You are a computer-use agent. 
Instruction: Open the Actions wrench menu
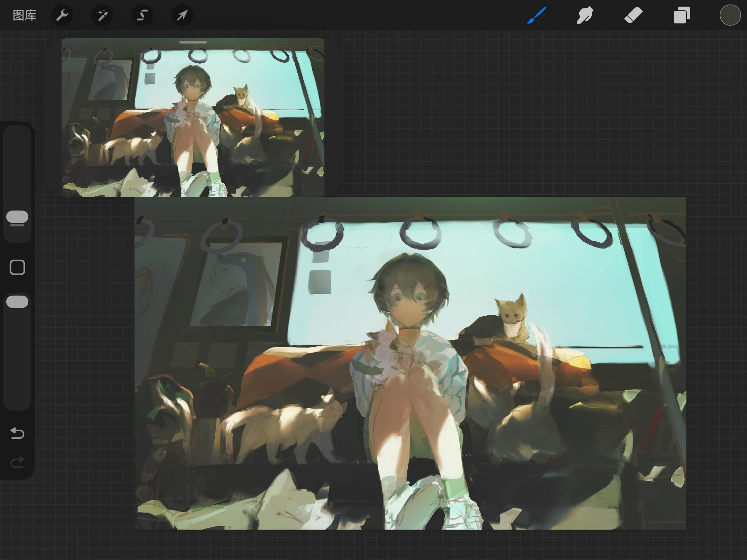pos(62,15)
